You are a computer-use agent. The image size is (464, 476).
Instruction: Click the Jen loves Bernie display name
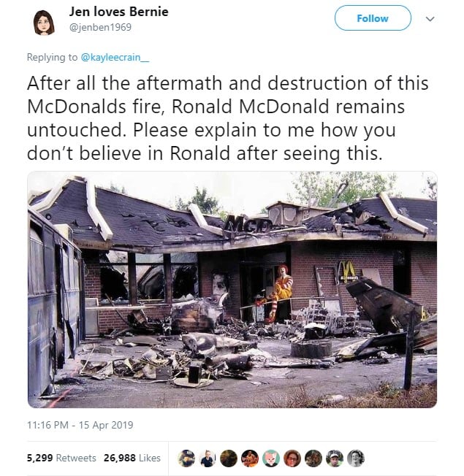pos(119,12)
